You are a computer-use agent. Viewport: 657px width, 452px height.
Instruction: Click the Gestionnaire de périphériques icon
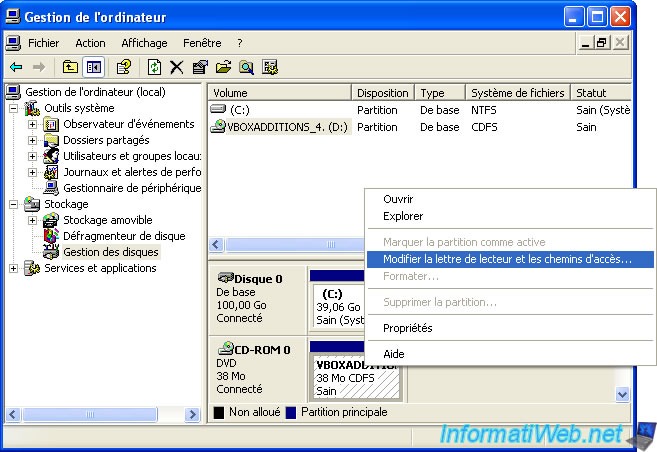[x=51, y=188]
